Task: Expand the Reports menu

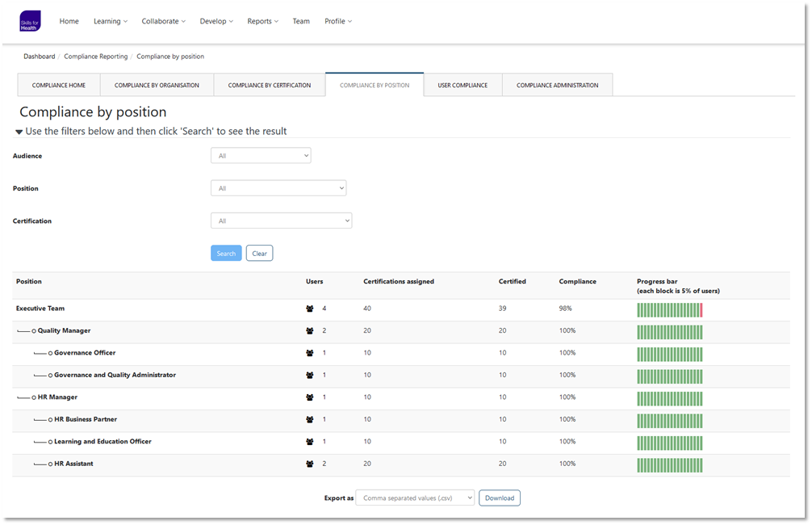Action: pos(262,21)
